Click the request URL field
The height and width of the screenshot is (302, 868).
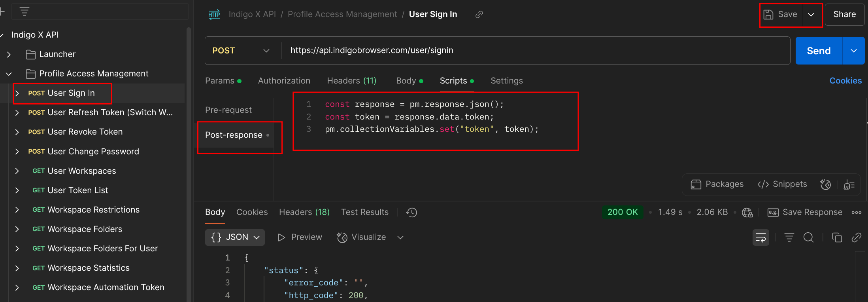pos(536,51)
